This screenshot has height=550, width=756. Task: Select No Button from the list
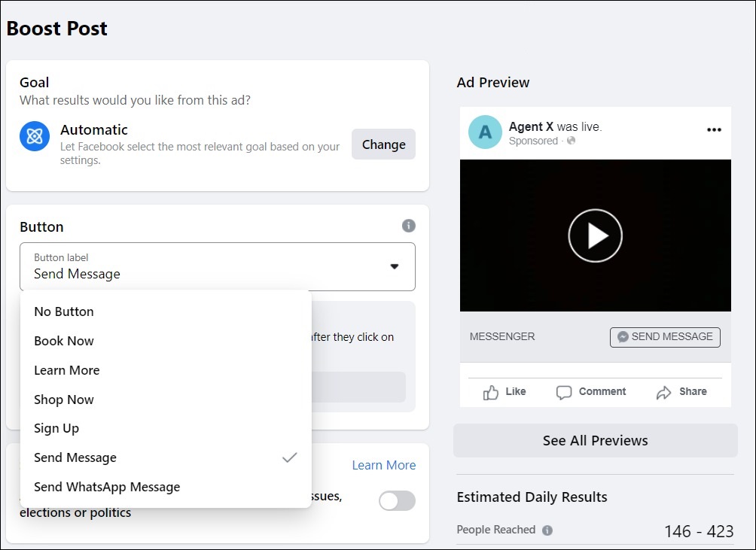click(64, 311)
